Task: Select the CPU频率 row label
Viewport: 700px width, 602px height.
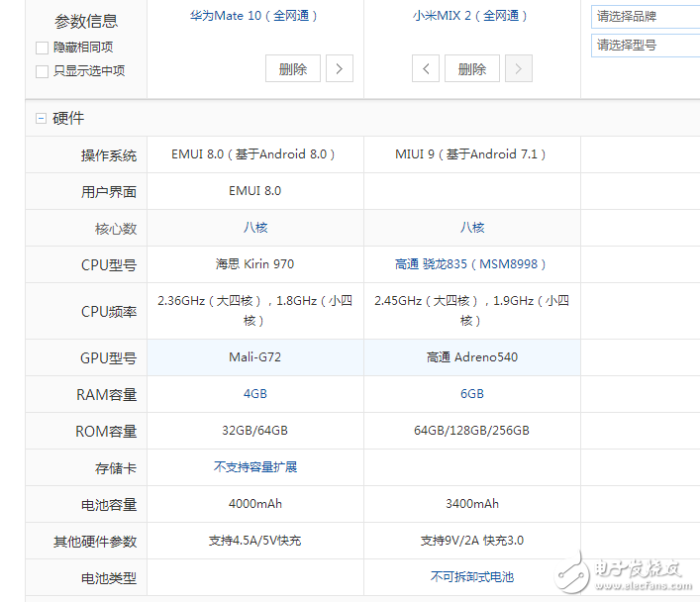Action: tap(109, 312)
